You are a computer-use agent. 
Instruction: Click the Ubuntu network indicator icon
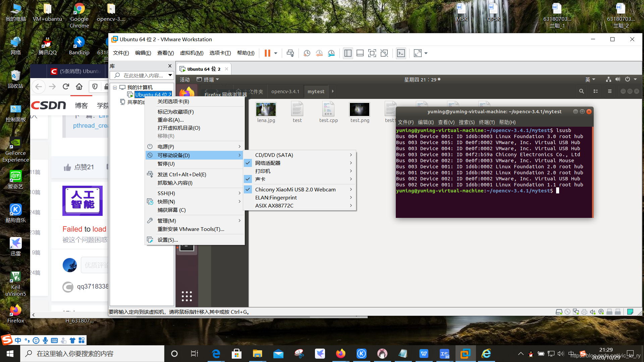click(608, 79)
